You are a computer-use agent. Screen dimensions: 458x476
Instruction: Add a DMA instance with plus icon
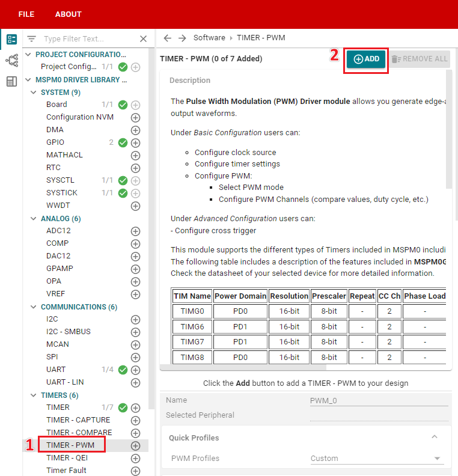[135, 130]
